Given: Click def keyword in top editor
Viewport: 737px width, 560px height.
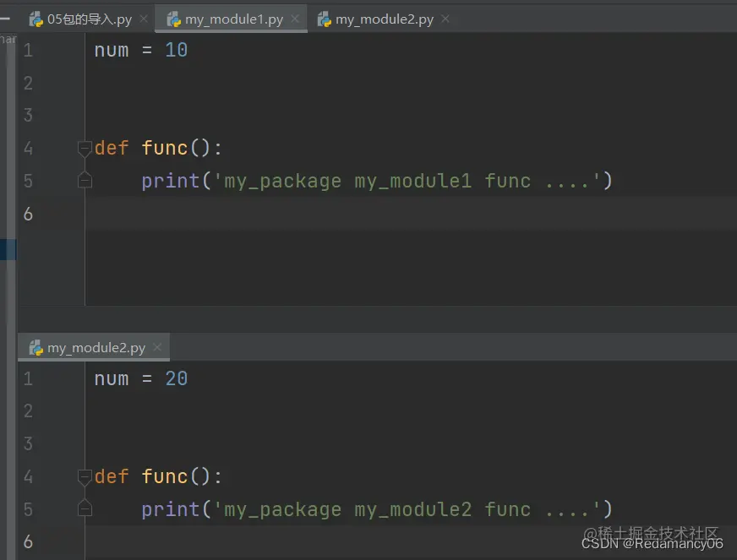Looking at the screenshot, I should [x=112, y=148].
